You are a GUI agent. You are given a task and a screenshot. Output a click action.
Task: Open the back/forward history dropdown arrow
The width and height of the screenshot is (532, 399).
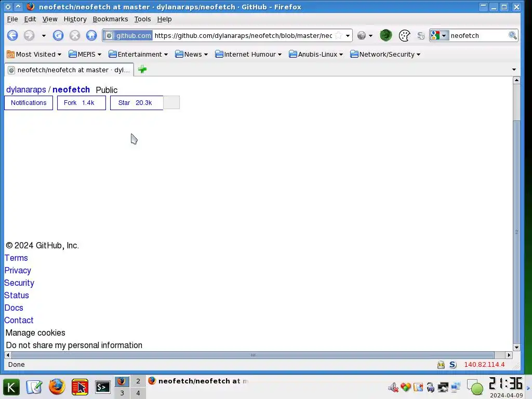(x=44, y=36)
